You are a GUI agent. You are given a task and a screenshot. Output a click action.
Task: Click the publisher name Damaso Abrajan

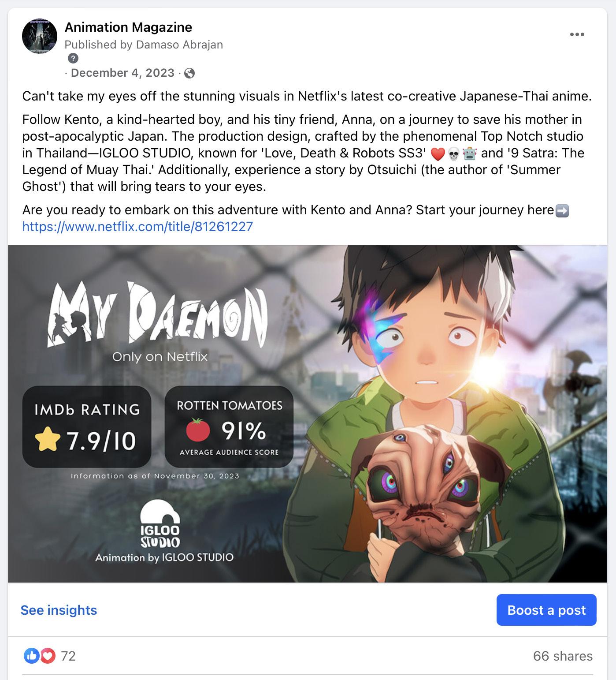click(179, 45)
